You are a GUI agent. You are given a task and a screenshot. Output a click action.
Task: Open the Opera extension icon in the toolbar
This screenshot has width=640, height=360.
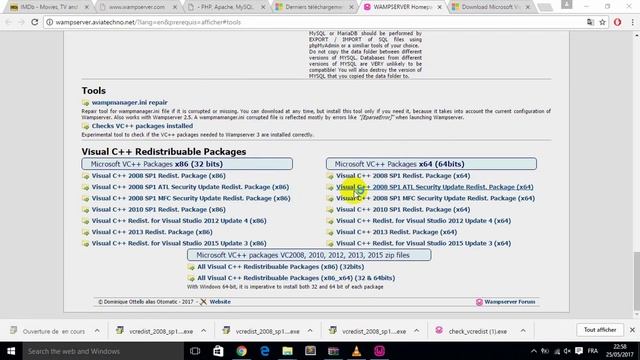tap(617, 22)
